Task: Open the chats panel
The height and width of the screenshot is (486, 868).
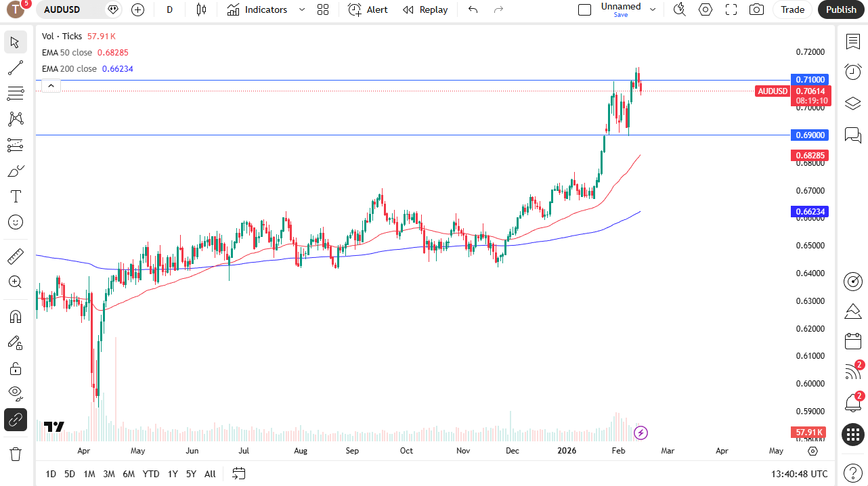Action: [x=853, y=135]
